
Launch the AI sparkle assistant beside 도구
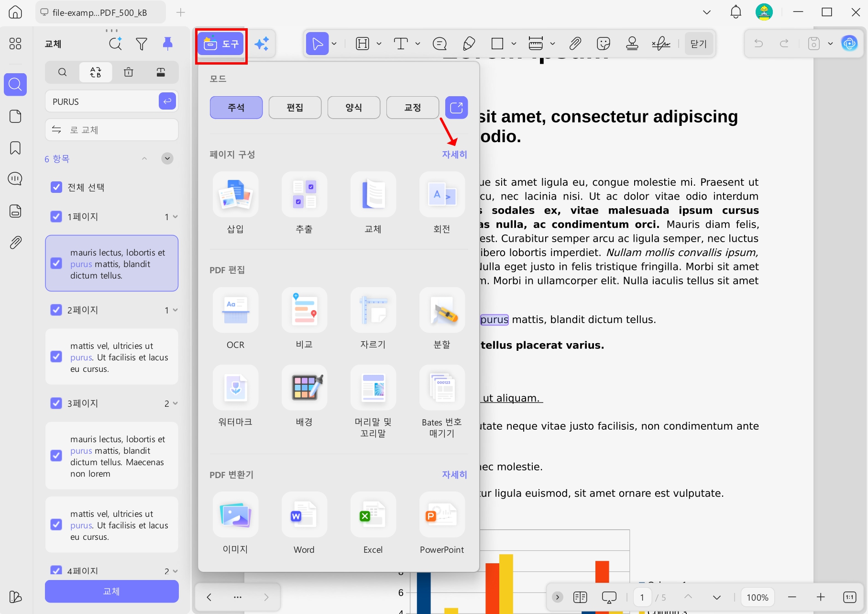point(262,44)
